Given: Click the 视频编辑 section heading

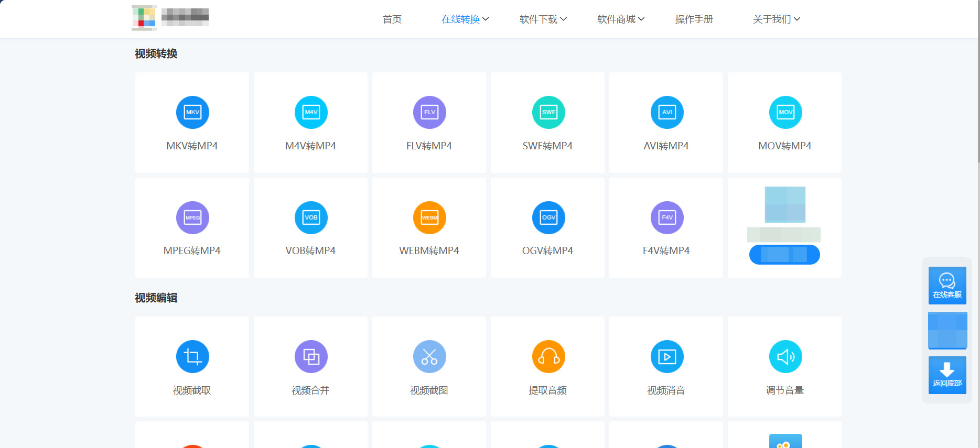Looking at the screenshot, I should (x=156, y=298).
